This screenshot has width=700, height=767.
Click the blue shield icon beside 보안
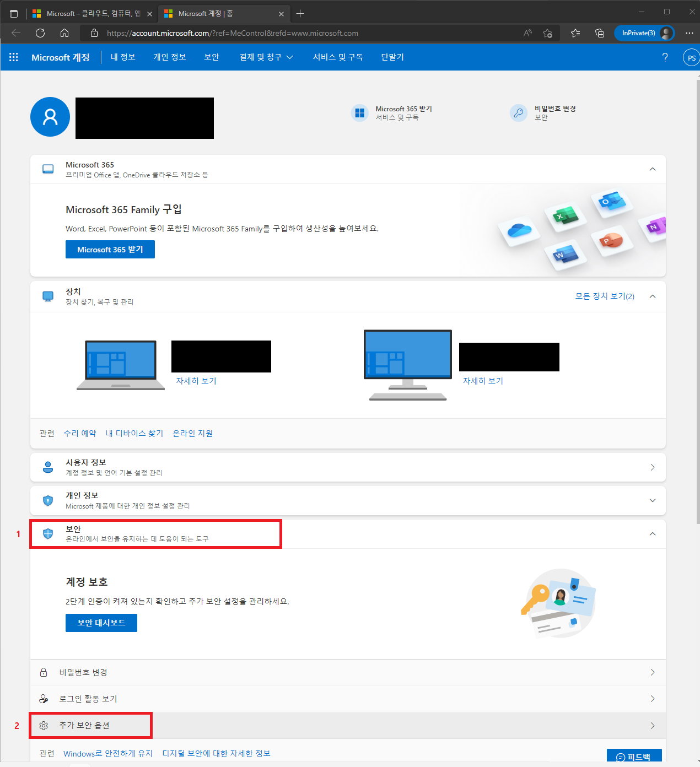(x=48, y=533)
